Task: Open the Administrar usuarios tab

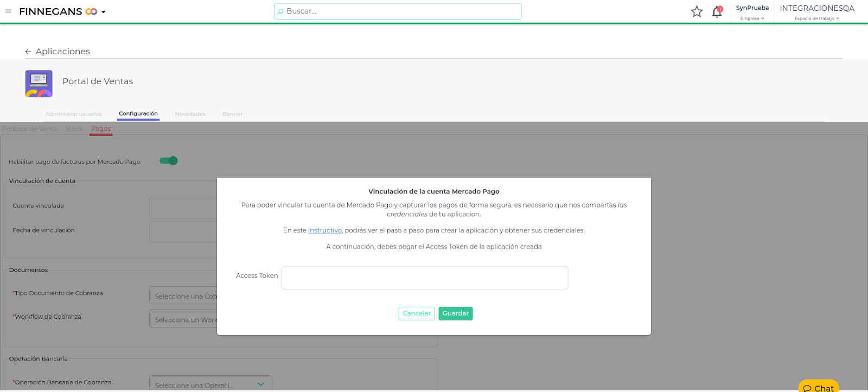Action: [73, 114]
